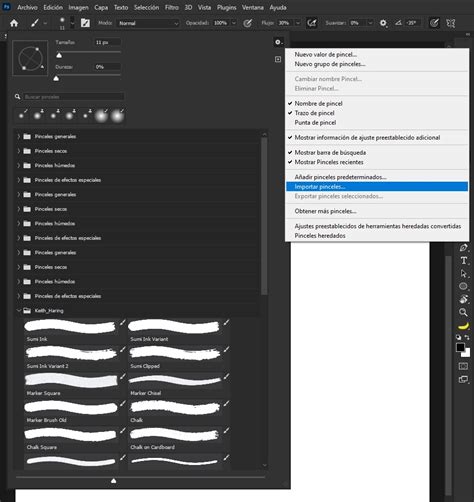Select the Type tool

(463, 261)
